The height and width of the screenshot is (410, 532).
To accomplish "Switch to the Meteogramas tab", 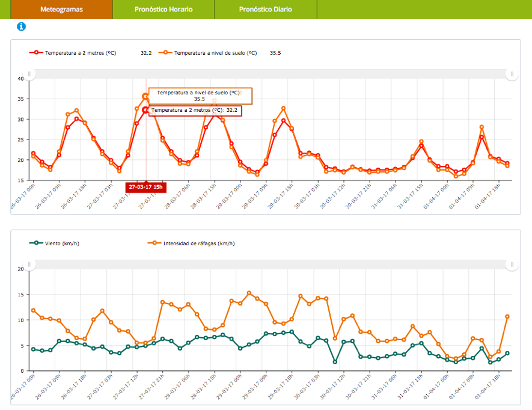I will [61, 10].
